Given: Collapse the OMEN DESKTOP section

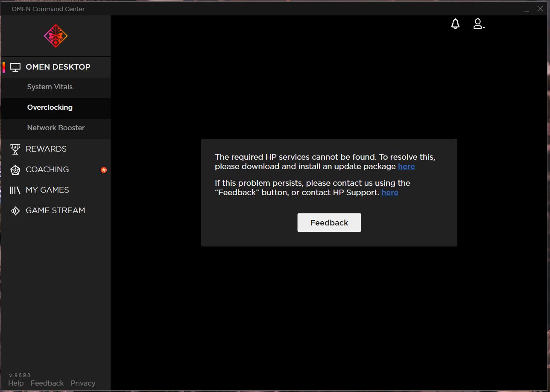Looking at the screenshot, I should pyautogui.click(x=56, y=67).
